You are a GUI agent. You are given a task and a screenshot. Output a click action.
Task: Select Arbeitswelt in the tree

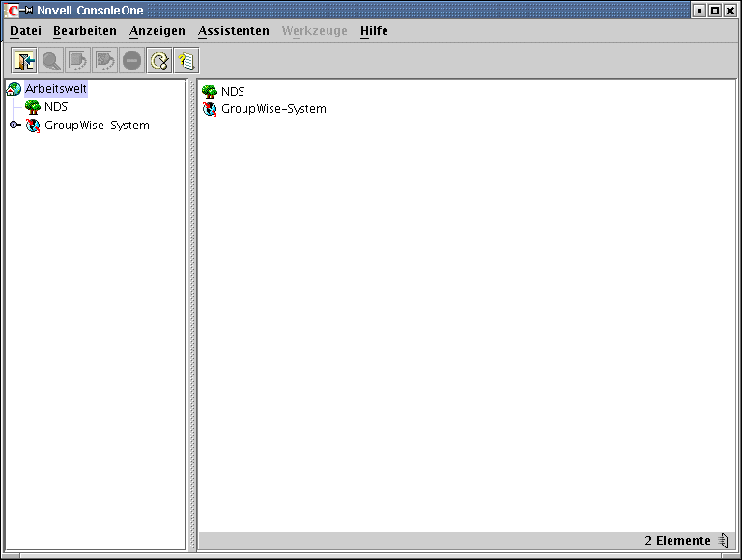pos(56,89)
